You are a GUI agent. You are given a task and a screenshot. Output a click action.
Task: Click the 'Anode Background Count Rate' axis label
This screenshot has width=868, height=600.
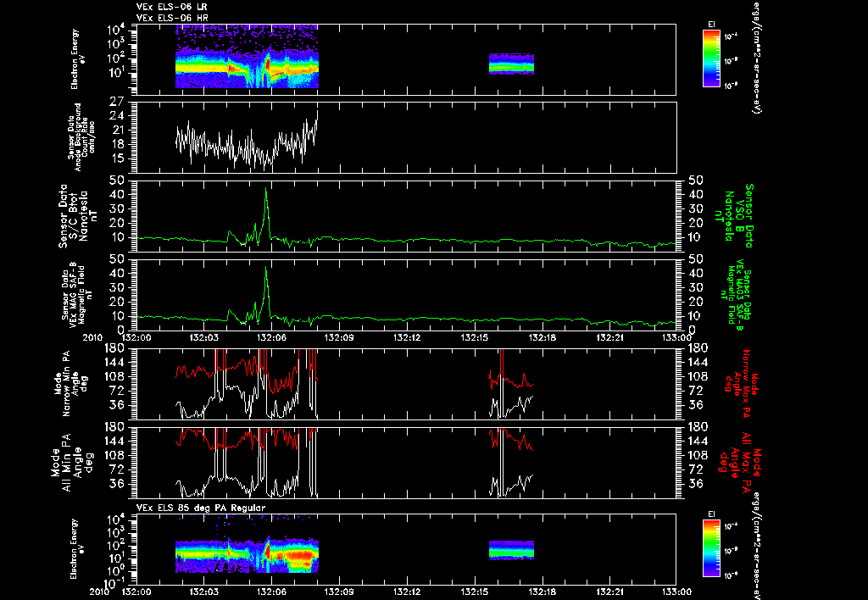[82, 137]
